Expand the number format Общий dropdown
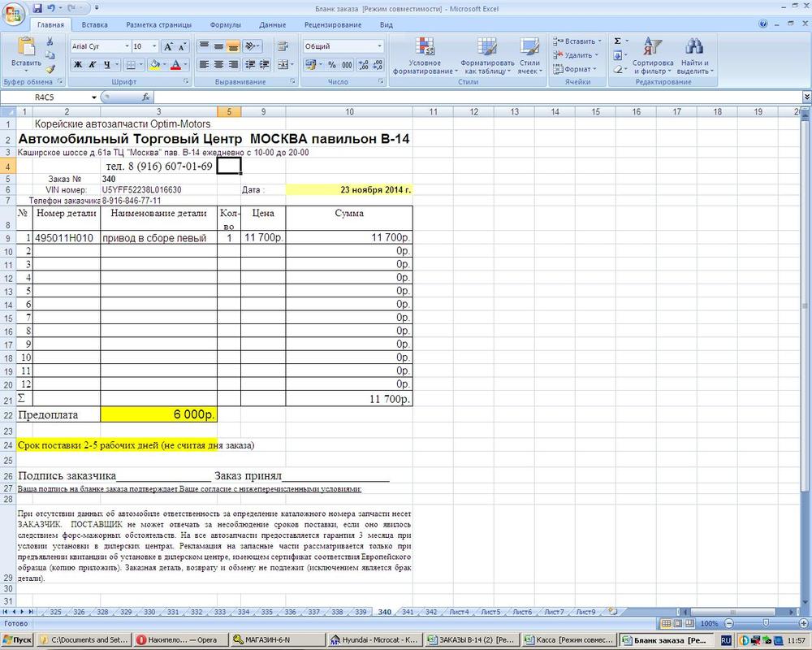This screenshot has width=812, height=650. pos(379,46)
